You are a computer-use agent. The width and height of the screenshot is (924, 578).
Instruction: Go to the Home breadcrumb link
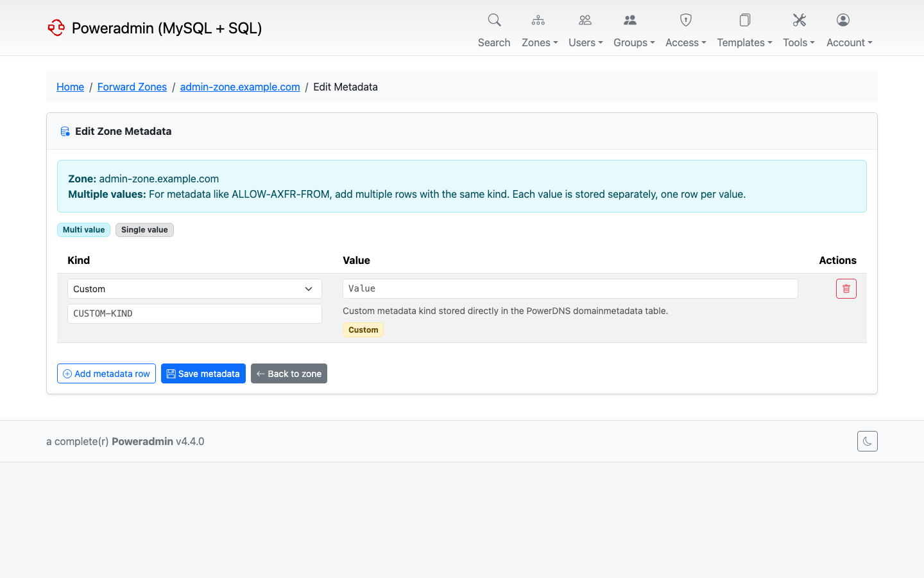click(70, 87)
